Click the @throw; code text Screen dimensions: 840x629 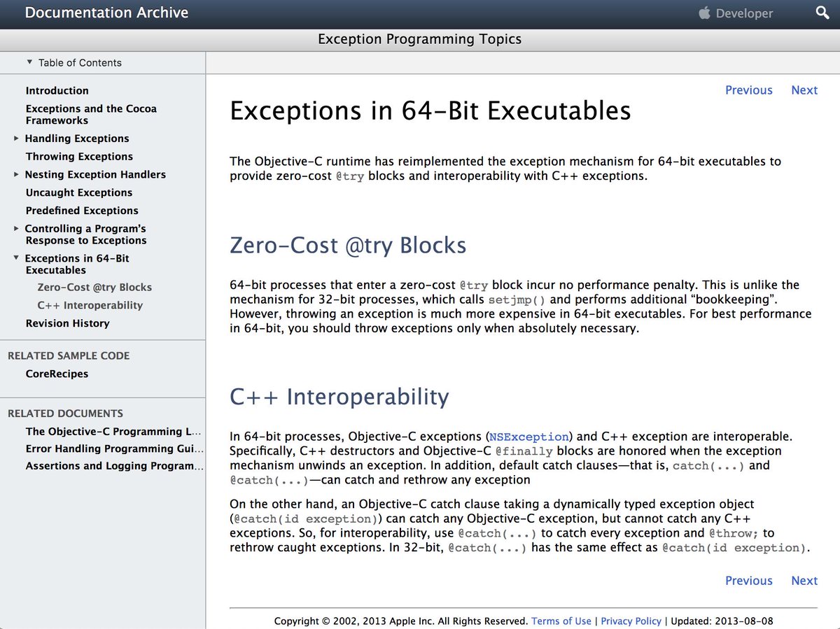click(732, 534)
